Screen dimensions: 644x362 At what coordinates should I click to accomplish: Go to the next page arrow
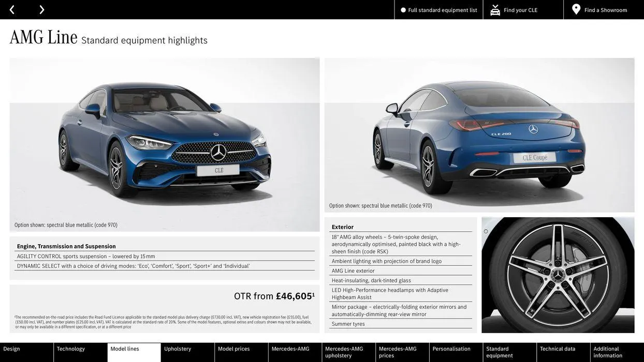[41, 10]
